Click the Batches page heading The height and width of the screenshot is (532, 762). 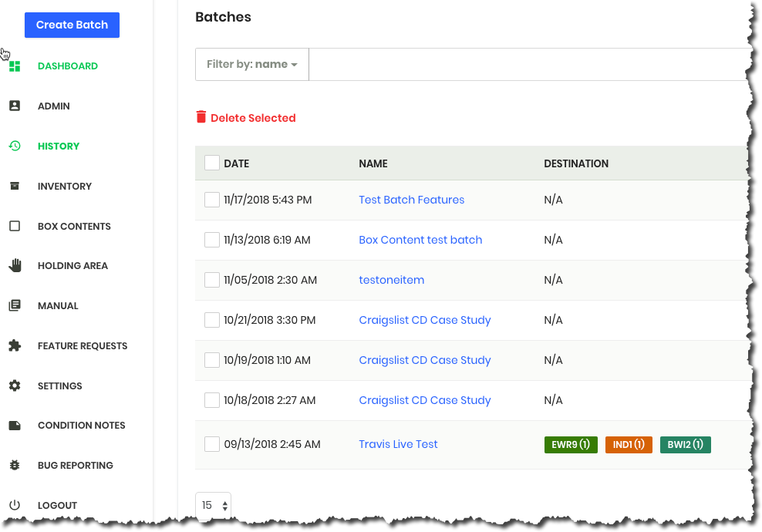(x=223, y=17)
